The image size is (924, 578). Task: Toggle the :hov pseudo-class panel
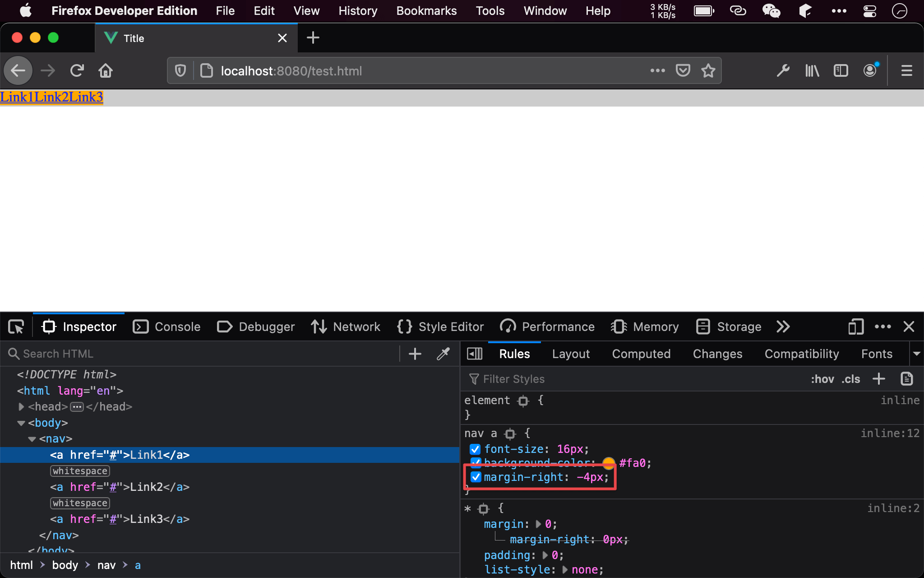point(822,379)
